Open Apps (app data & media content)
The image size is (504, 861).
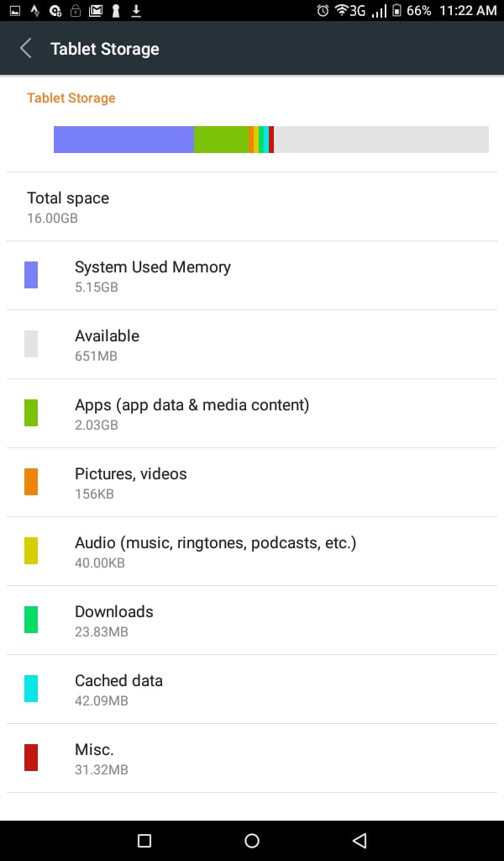[252, 414]
